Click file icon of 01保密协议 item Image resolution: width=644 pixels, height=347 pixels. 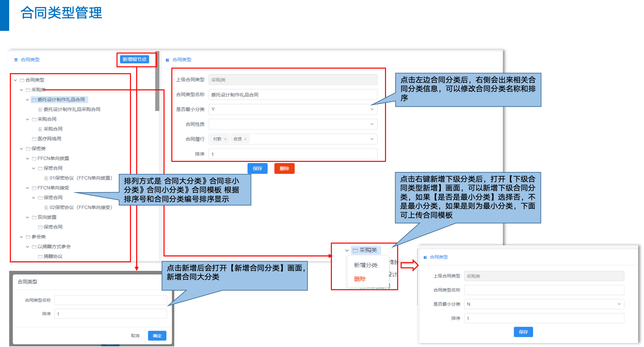pos(46,178)
